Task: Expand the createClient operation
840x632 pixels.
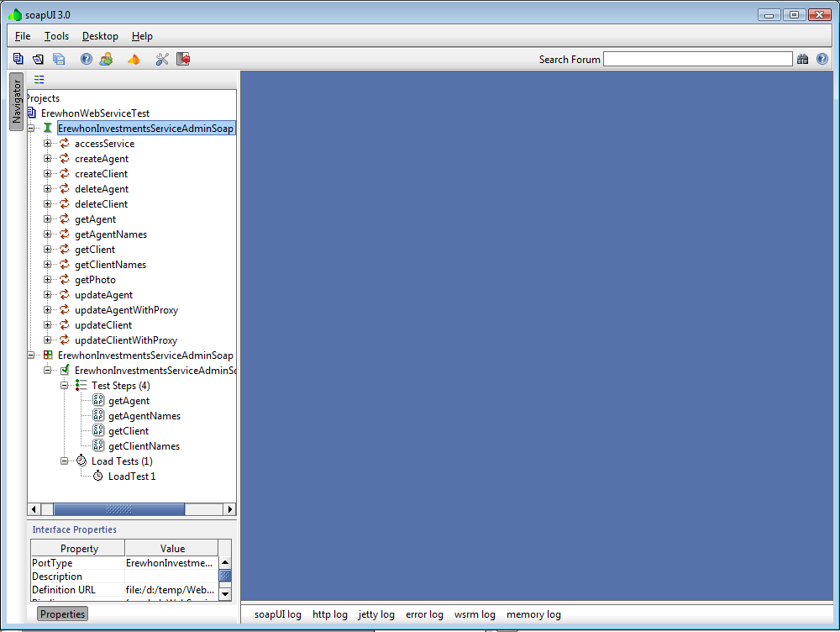Action: coord(48,174)
